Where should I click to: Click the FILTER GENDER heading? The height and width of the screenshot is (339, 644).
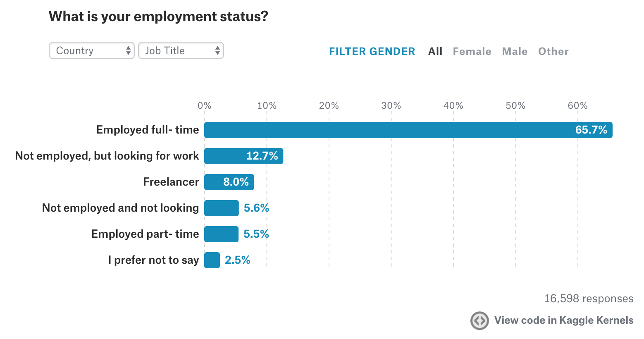point(372,52)
